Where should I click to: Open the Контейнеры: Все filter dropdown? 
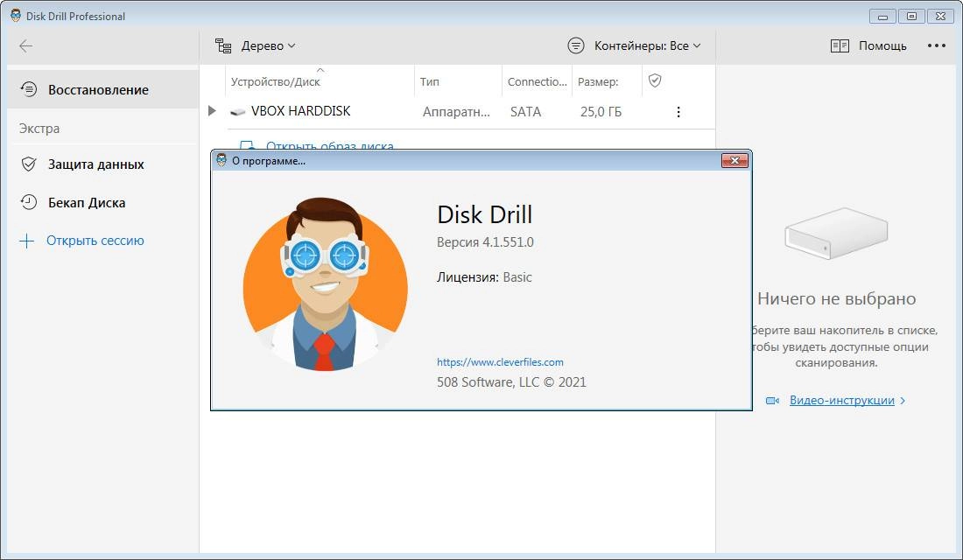(647, 46)
